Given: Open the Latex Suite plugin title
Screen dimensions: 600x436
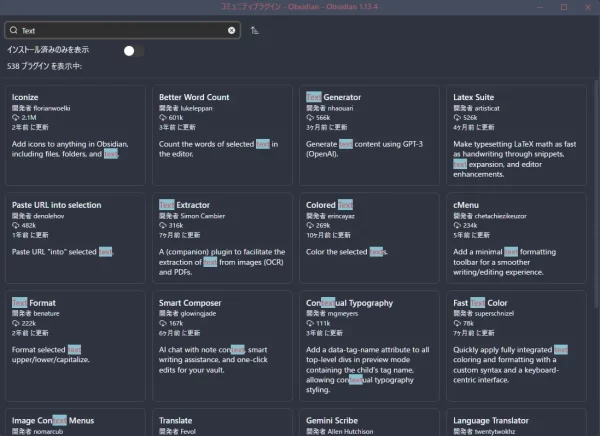Looking at the screenshot, I should click(473, 97).
